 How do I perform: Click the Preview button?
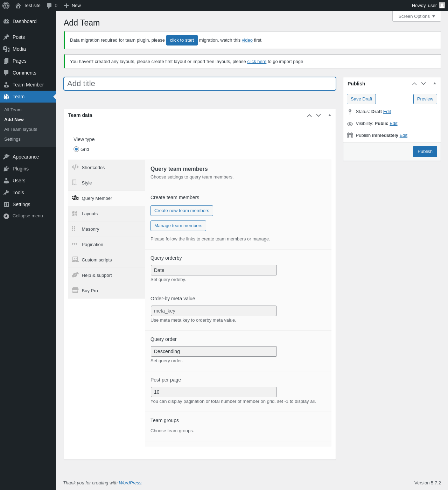coord(425,99)
